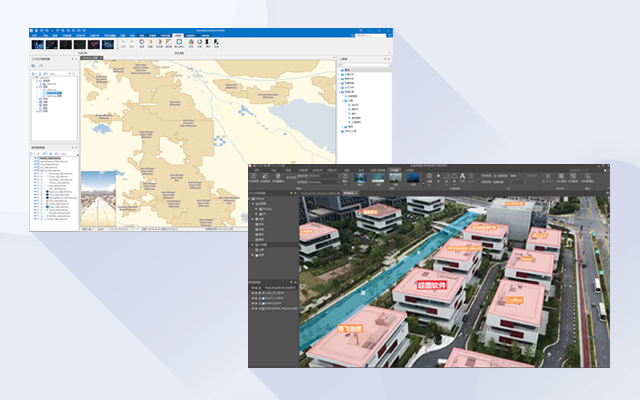Click the database icon under workspace manager title
This screenshot has height=400, width=640.
[x=34, y=66]
